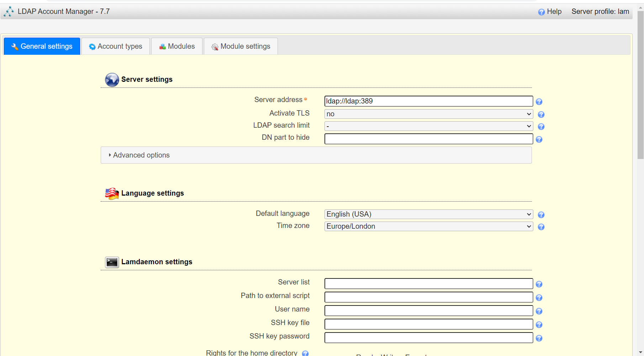Screen dimensions: 644x356
Task: Open the Activate TLS dropdown
Action: 429,114
